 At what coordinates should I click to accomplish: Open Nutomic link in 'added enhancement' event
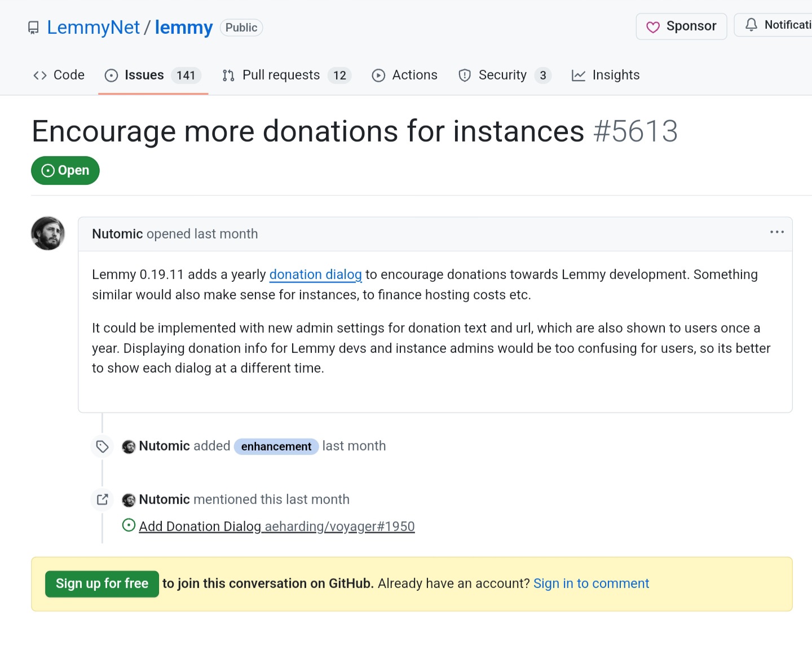click(x=165, y=446)
